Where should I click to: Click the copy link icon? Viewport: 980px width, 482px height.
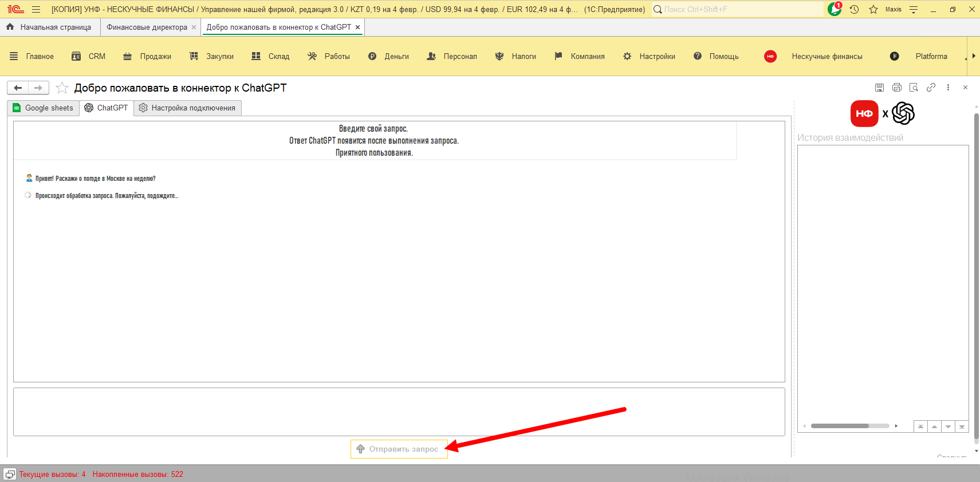coord(931,88)
